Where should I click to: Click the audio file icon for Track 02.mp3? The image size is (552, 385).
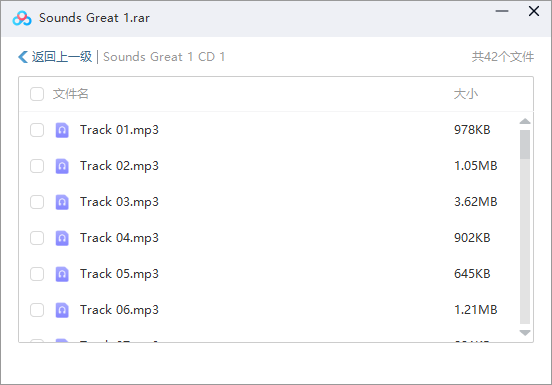(62, 166)
